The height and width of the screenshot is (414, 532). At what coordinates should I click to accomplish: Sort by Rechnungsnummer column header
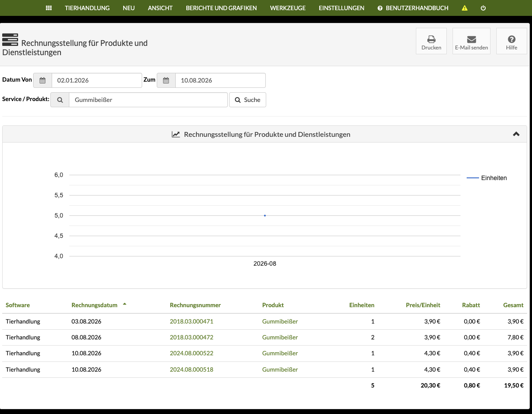[195, 305]
